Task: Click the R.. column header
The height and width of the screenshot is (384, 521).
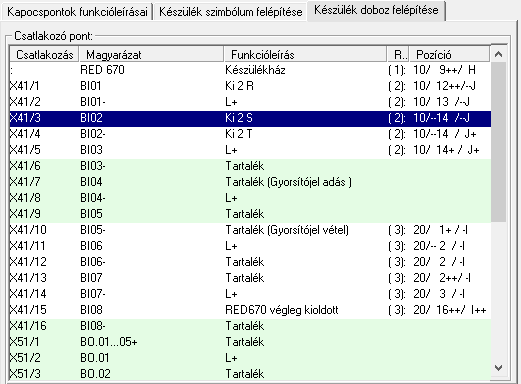Action: click(x=398, y=54)
